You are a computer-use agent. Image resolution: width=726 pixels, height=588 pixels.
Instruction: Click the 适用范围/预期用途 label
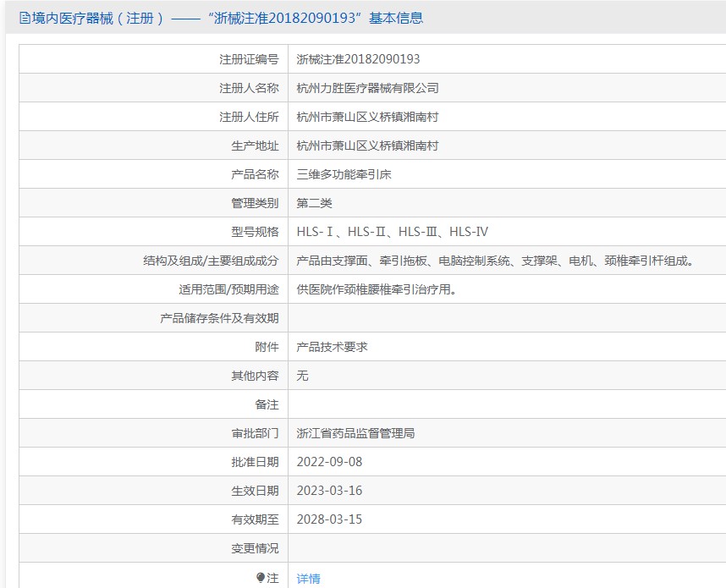click(228, 289)
